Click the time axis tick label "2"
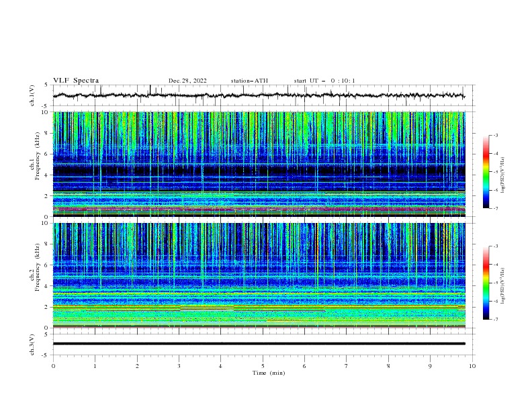 [x=137, y=366]
